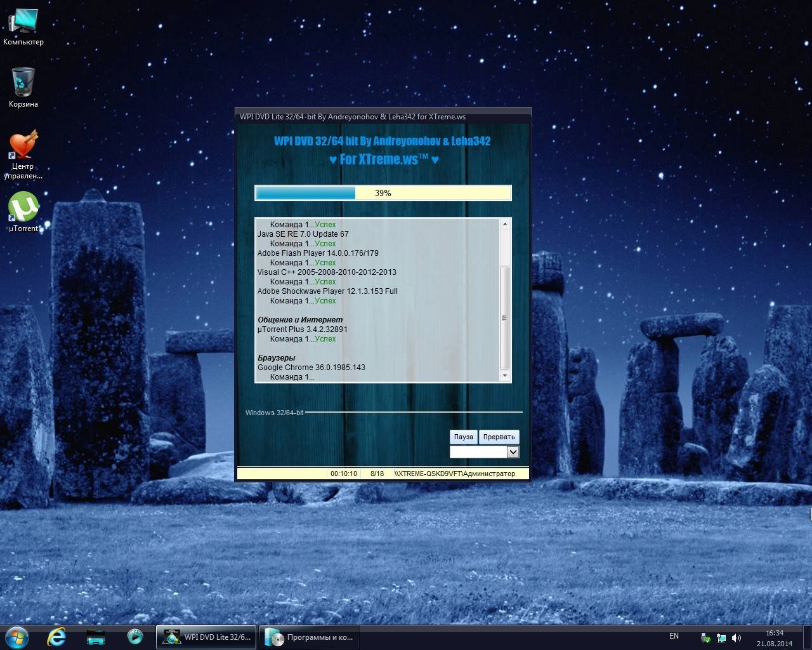Select the WPI DVD Lite taskbar window
Viewport: 812px width, 650px height.
(206, 637)
